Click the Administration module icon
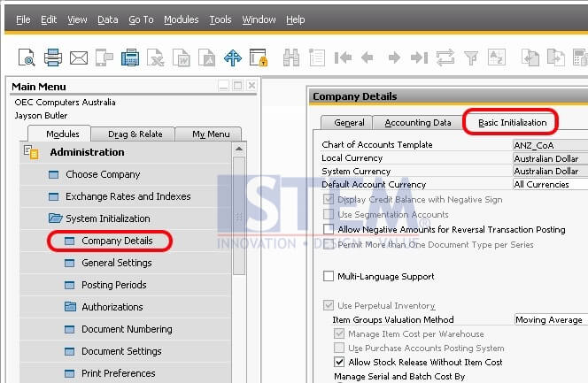 (31, 152)
